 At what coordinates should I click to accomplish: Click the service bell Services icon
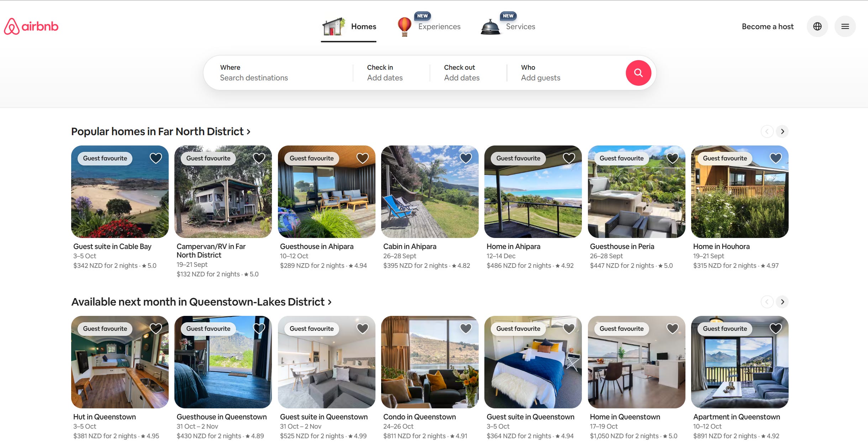(x=490, y=27)
